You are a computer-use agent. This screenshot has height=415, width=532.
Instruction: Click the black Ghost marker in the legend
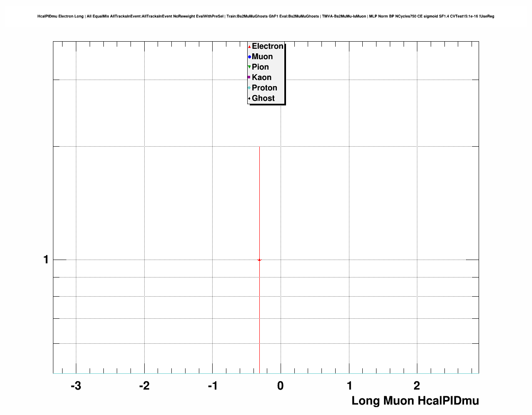pyautogui.click(x=249, y=98)
